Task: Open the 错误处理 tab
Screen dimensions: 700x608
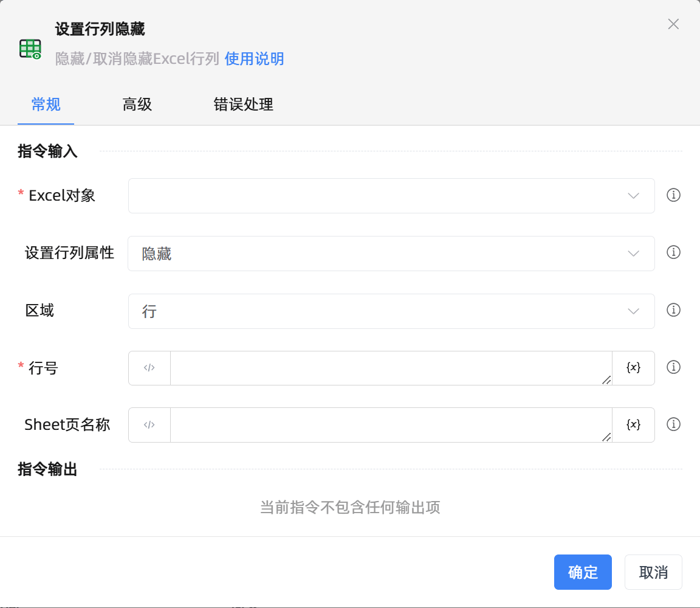Action: coord(243,105)
